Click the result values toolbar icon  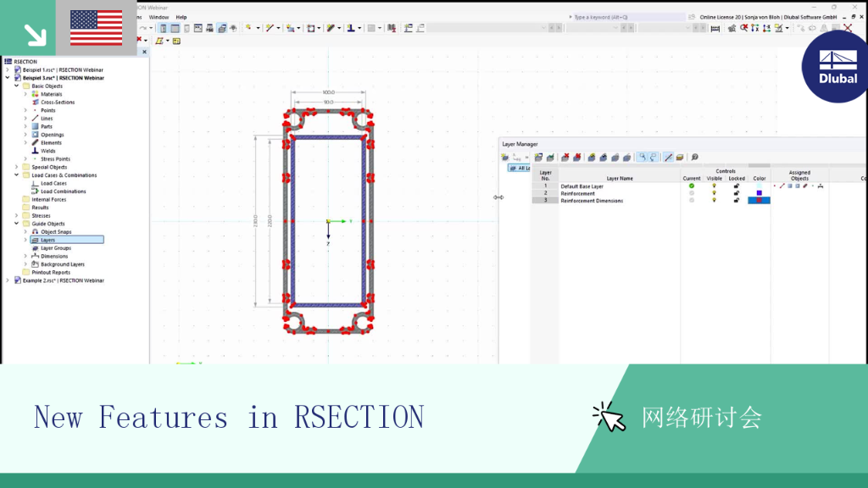[x=392, y=28]
